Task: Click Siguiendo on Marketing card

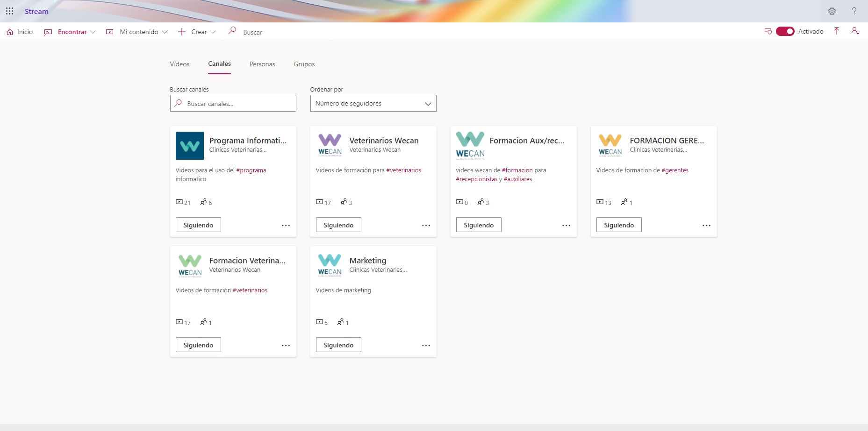Action: point(338,345)
